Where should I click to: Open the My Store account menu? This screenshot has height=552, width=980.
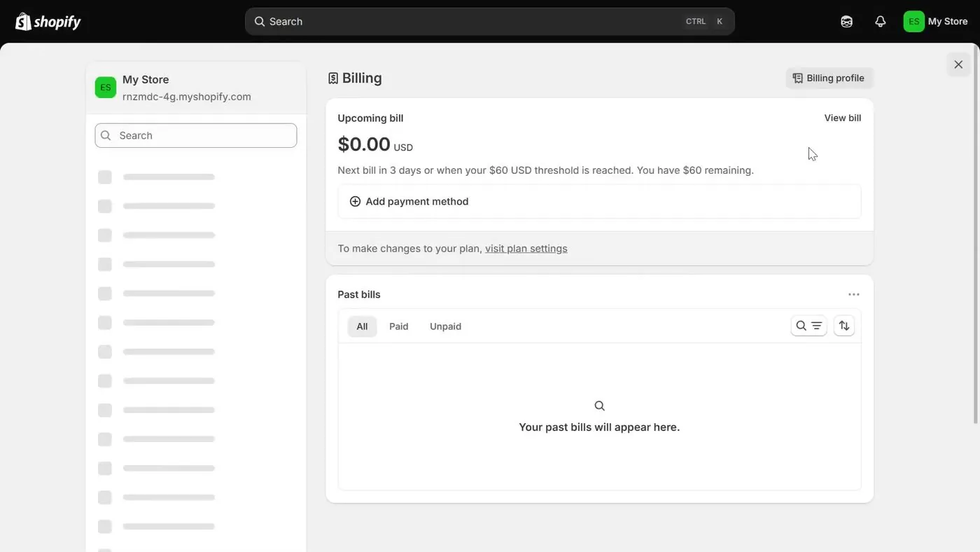tap(936, 22)
